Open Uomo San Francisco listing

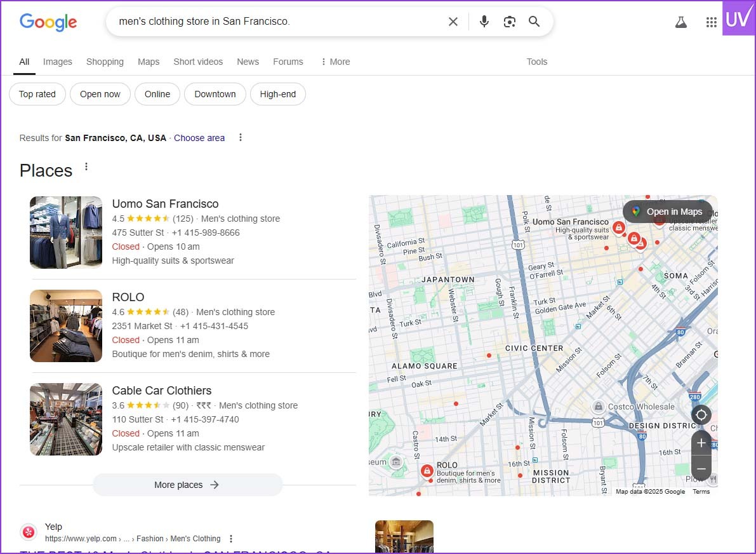tap(165, 204)
